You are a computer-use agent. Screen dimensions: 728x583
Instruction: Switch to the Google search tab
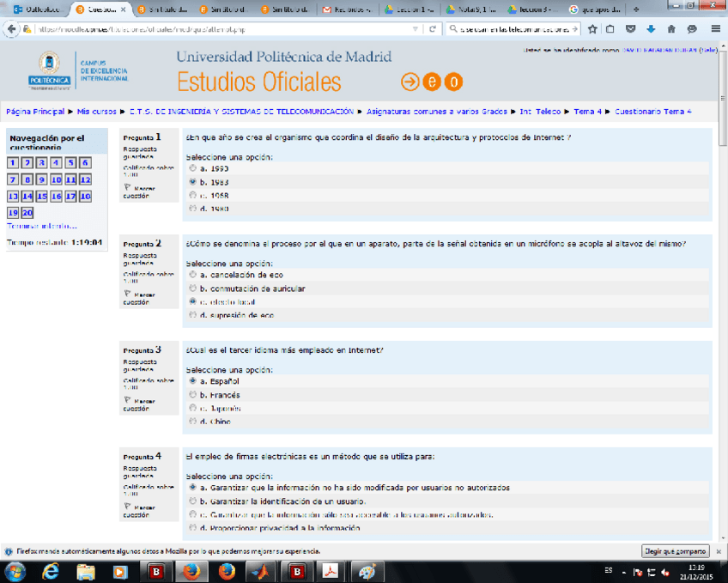[x=595, y=9]
